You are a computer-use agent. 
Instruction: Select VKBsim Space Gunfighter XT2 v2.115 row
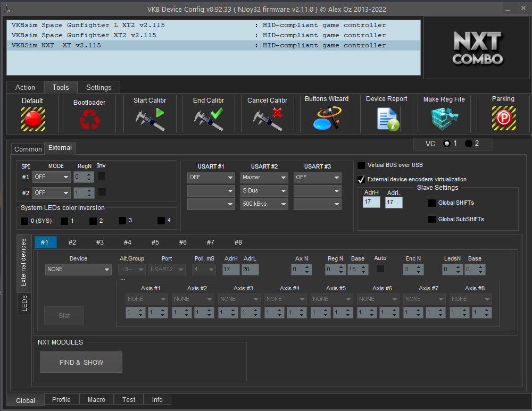tap(213, 35)
